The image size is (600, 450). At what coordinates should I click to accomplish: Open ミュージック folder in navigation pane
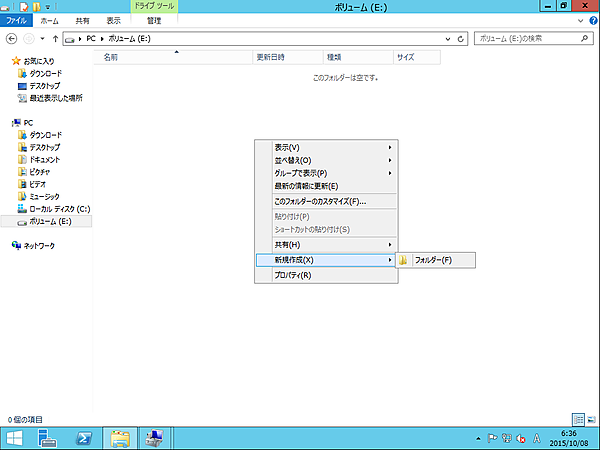[x=39, y=197]
